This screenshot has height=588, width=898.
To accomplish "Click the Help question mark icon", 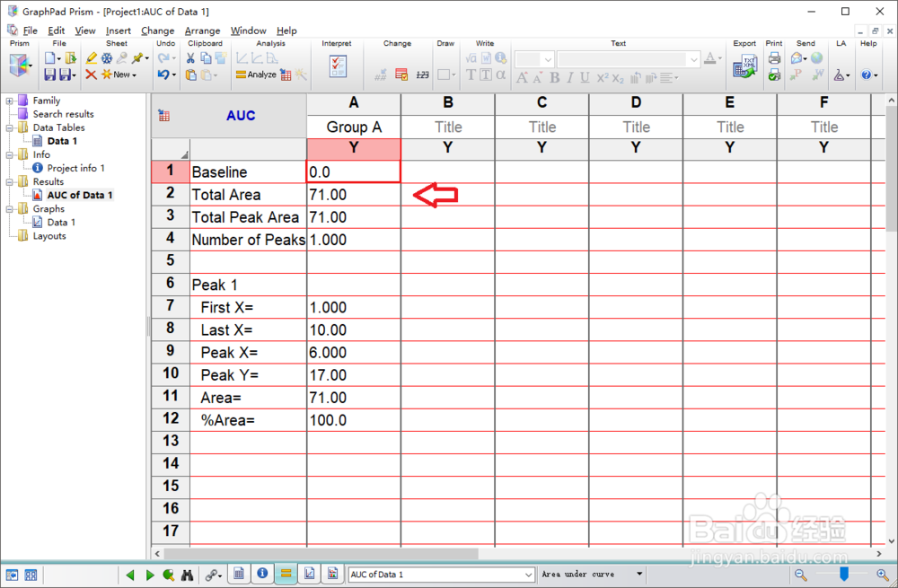I will [x=866, y=75].
